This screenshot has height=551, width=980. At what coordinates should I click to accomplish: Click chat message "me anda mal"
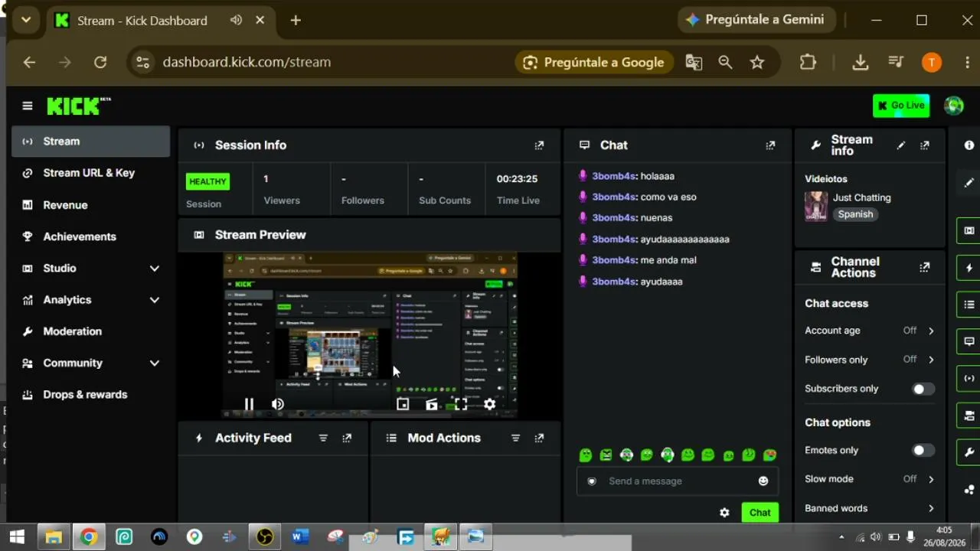pyautogui.click(x=668, y=260)
